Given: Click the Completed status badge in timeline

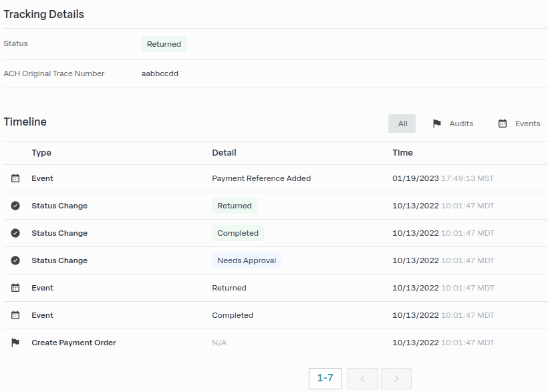Looking at the screenshot, I should pyautogui.click(x=238, y=233).
